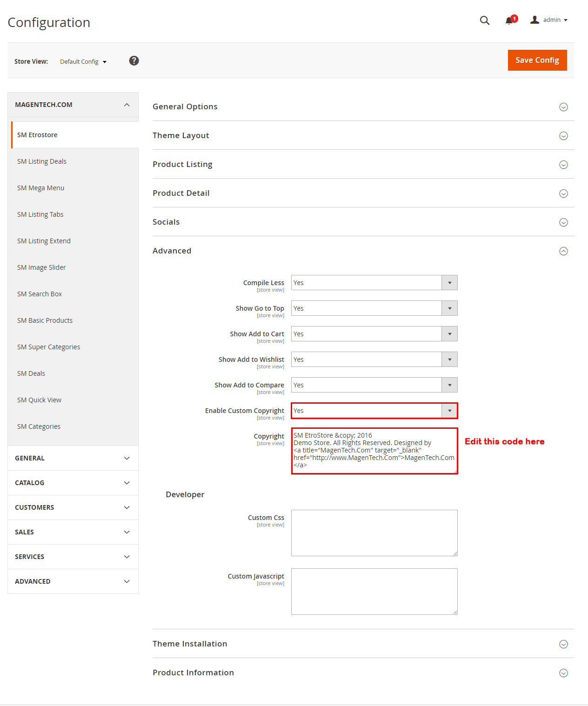Open the Compile Less dropdown
The width and height of the screenshot is (588, 706).
click(x=374, y=283)
